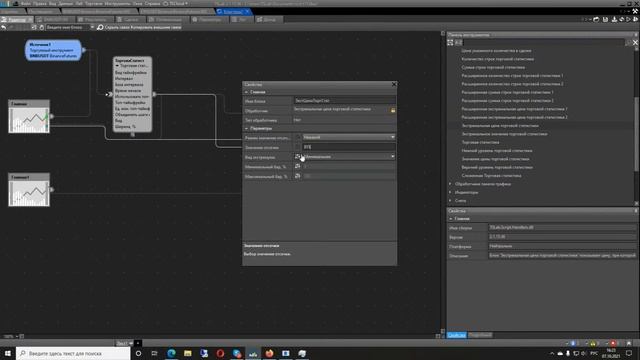Screen dimensions: 640x360
Task: Select the upper График chart thumbnail node
Action: click(x=29, y=116)
